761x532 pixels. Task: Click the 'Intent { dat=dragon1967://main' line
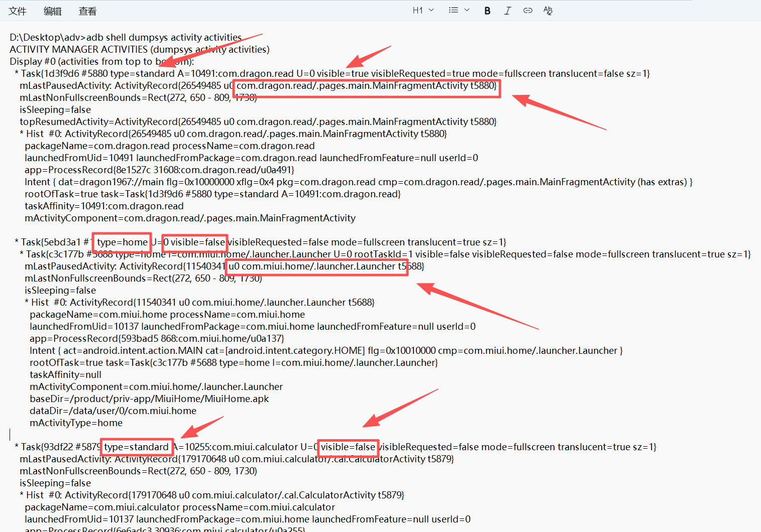359,182
